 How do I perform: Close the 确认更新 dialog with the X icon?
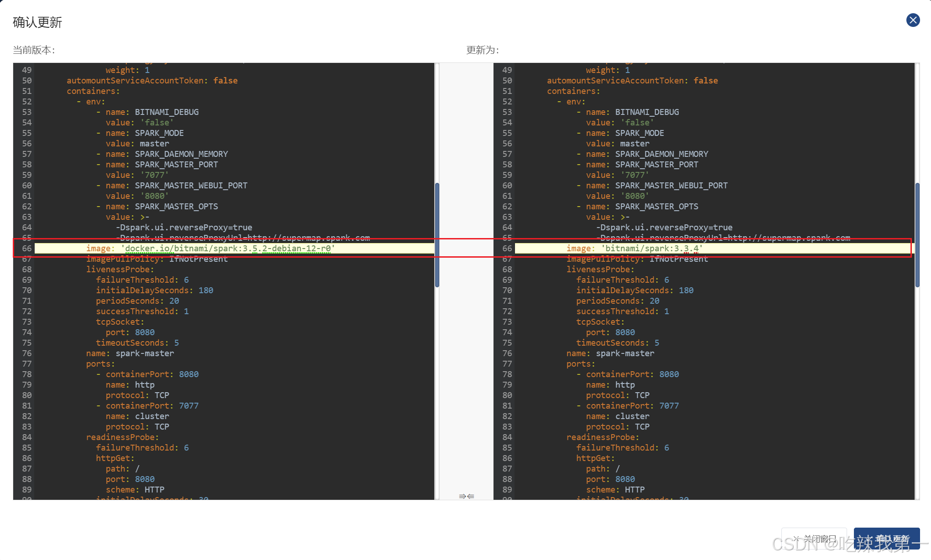point(913,20)
